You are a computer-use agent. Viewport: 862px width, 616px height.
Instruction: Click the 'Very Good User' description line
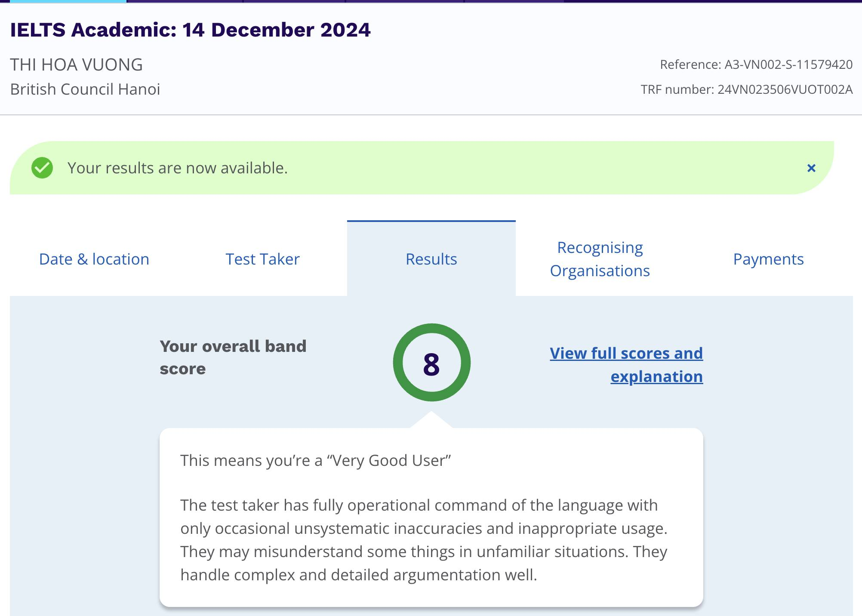(315, 460)
